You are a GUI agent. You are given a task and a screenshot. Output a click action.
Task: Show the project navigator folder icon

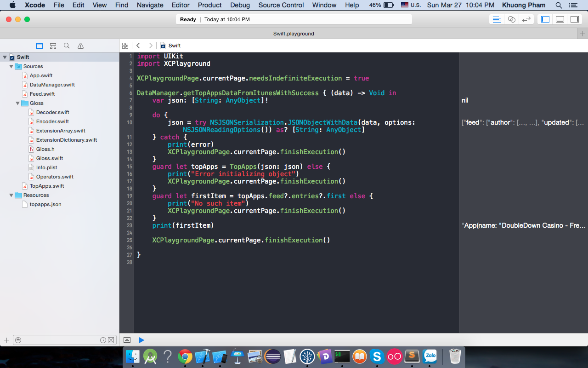tap(39, 46)
